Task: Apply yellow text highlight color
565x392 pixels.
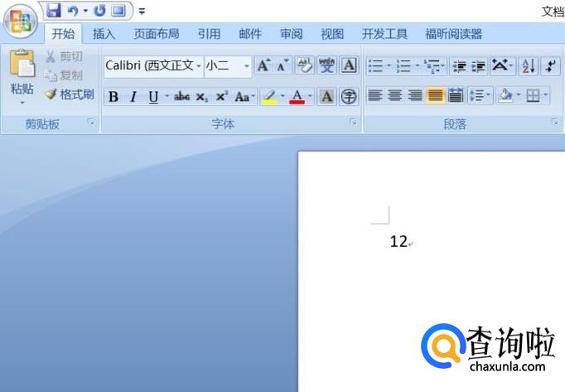Action: pos(270,97)
